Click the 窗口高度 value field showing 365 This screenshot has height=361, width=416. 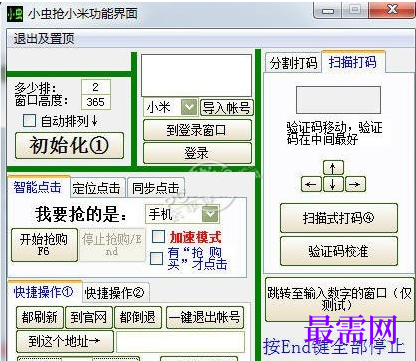tap(96, 102)
